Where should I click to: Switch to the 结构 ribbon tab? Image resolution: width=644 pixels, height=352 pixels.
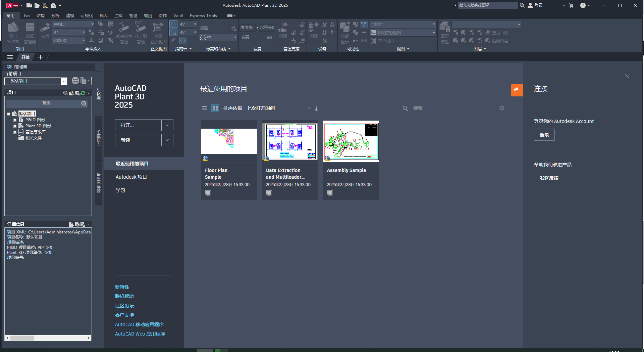point(41,16)
